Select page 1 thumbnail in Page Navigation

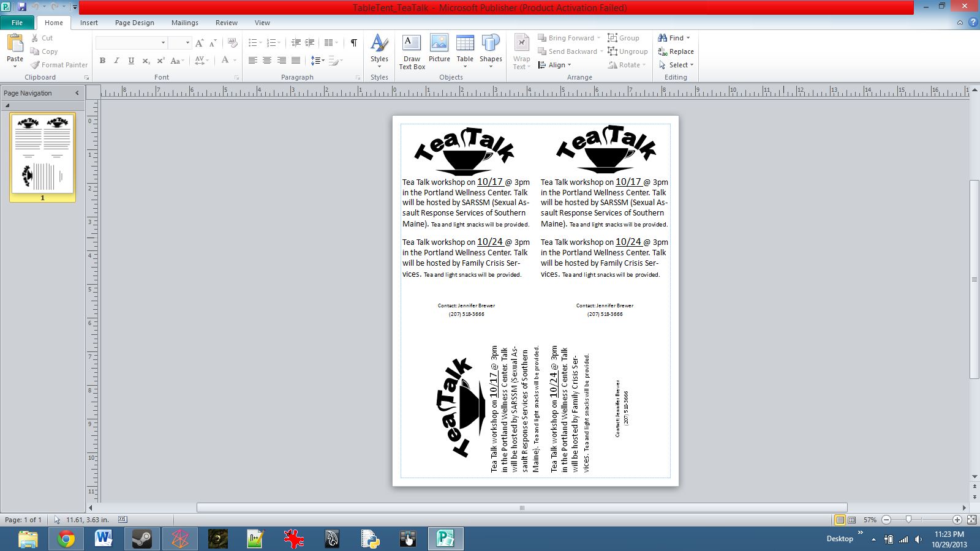[43, 157]
